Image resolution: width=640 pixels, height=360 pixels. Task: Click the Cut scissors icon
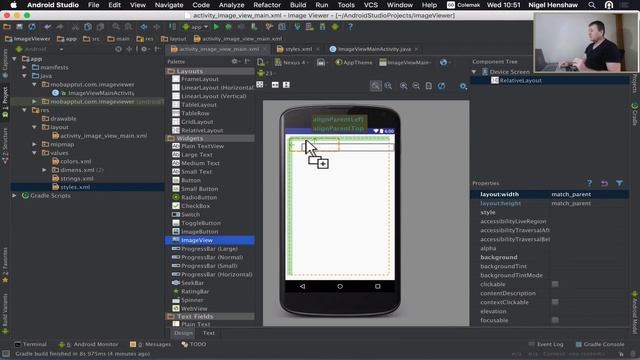[x=75, y=27]
